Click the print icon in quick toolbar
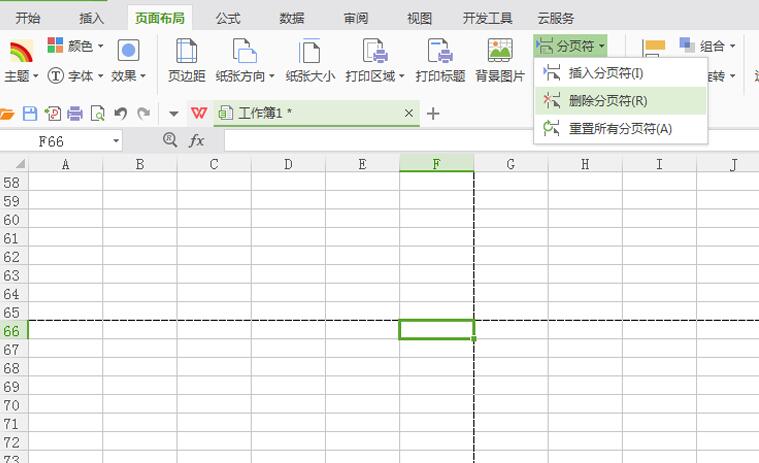Image resolution: width=759 pixels, height=463 pixels. coord(75,114)
